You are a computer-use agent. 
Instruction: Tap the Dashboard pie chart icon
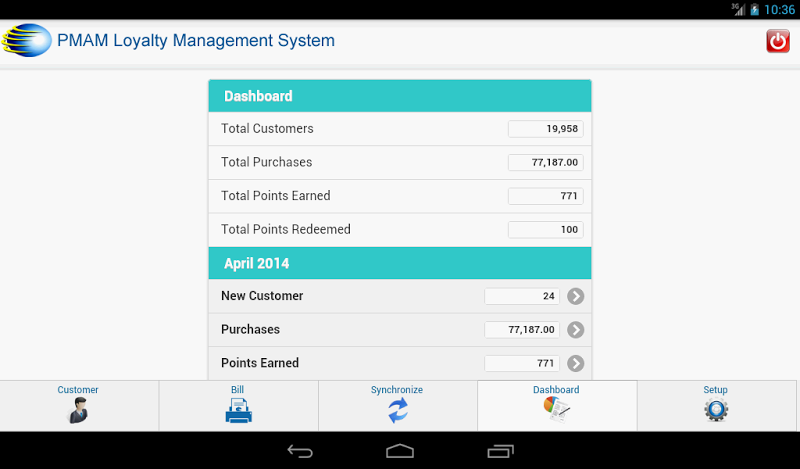click(557, 409)
